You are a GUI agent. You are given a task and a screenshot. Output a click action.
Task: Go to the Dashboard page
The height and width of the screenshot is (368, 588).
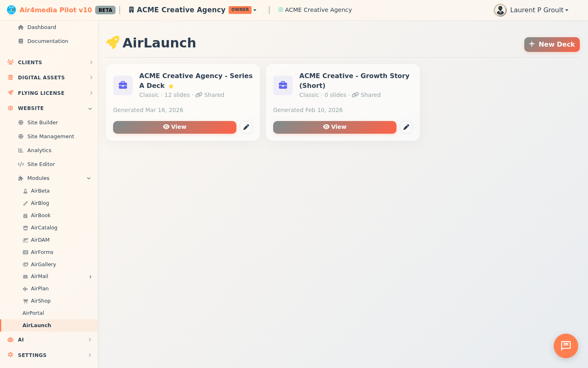point(42,27)
